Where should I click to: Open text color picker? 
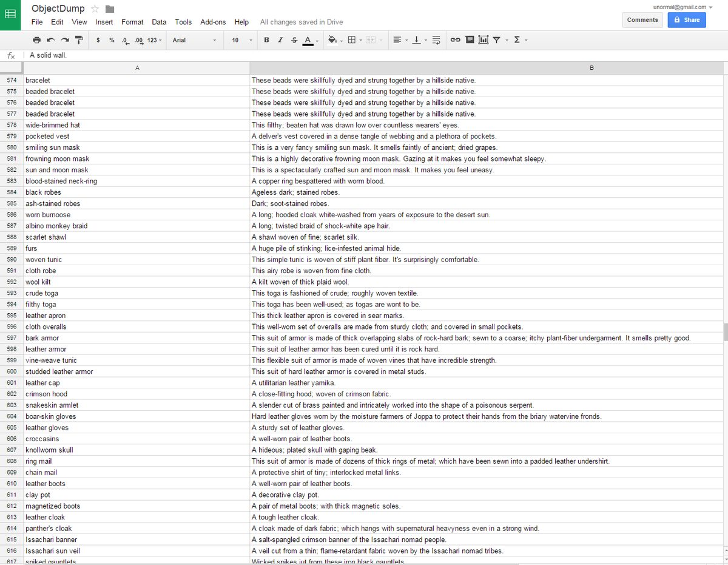pyautogui.click(x=309, y=40)
